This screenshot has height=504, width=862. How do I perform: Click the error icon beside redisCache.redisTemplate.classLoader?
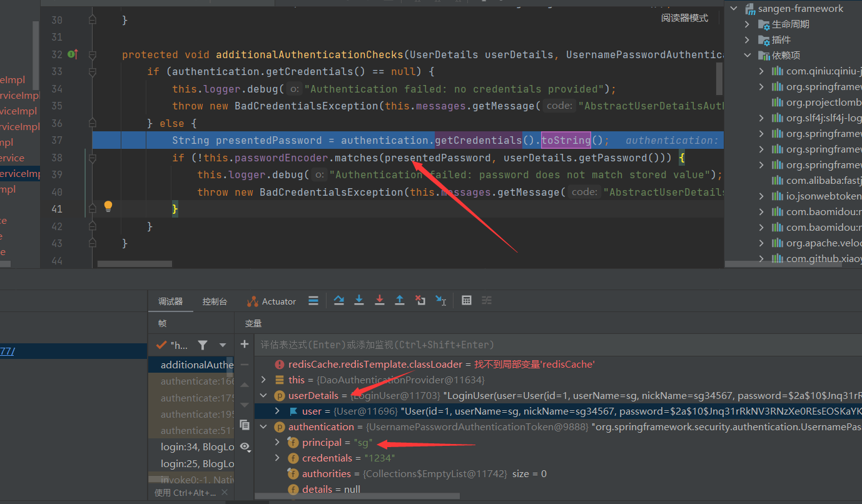coord(280,364)
